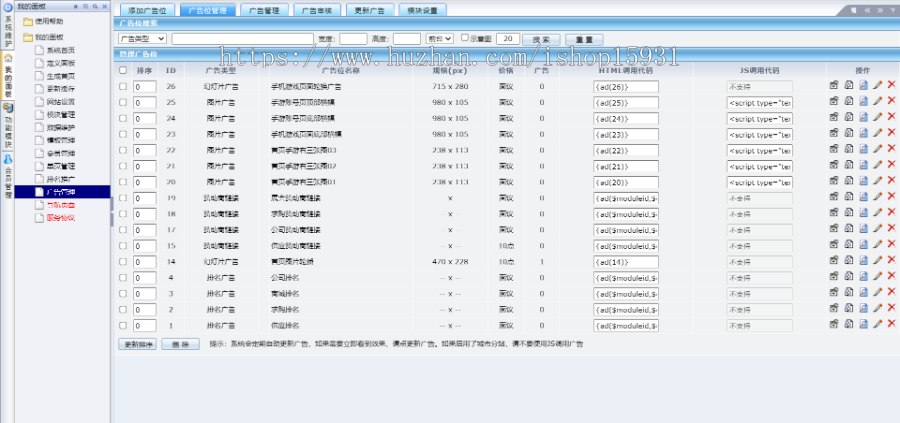Close the 我的面板 side panel
900x423 pixels.
pyautogui.click(x=104, y=6)
